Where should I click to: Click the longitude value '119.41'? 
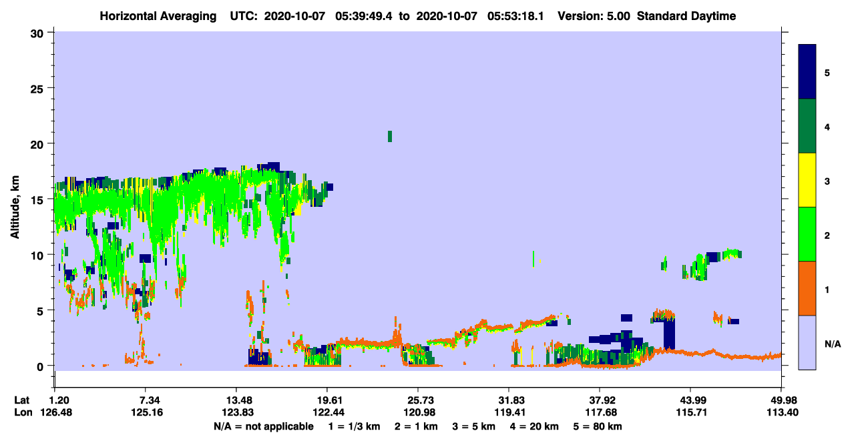click(509, 412)
